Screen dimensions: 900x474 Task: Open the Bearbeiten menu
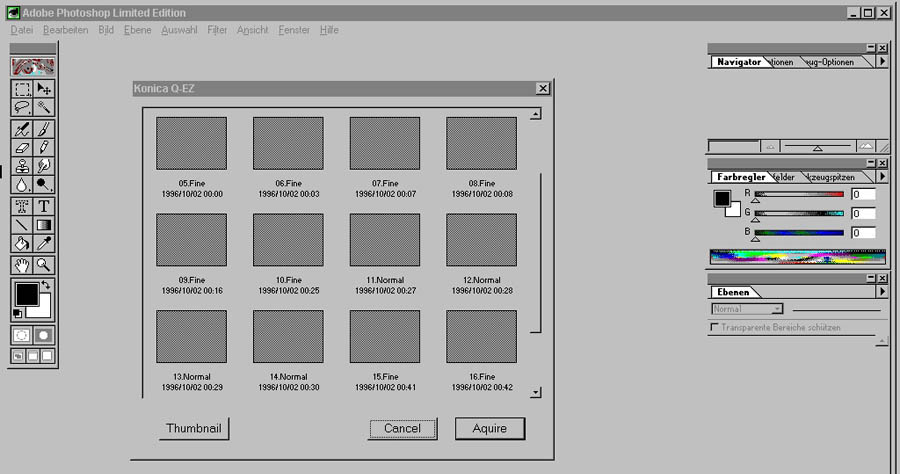65,30
